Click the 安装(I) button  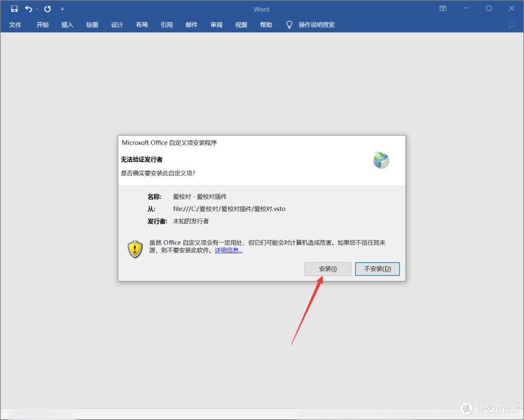pyautogui.click(x=327, y=269)
